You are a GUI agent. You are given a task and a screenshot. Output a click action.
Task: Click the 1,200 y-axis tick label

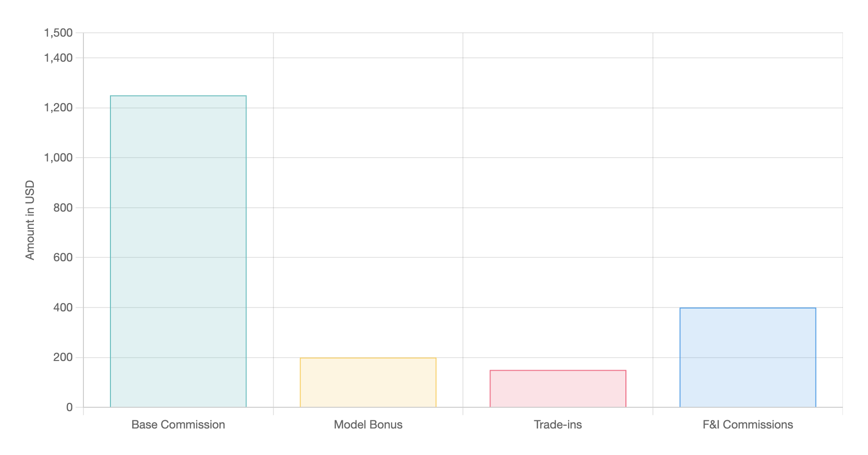point(58,108)
